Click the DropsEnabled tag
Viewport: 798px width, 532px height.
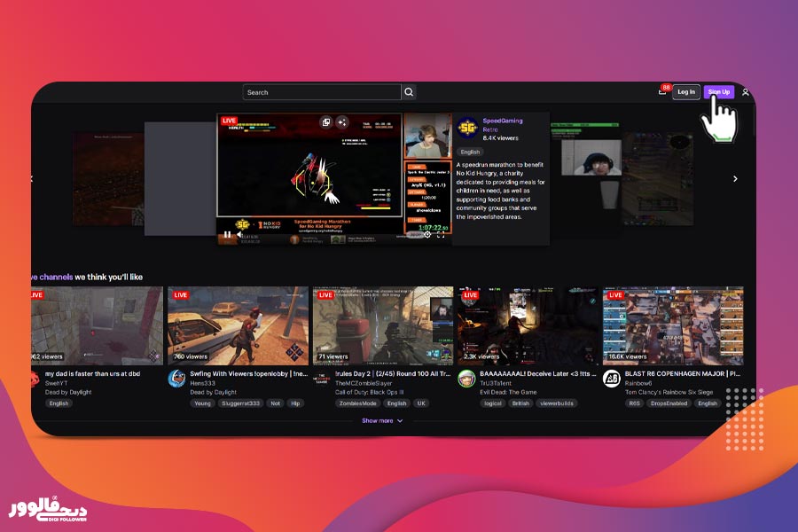coord(669,403)
